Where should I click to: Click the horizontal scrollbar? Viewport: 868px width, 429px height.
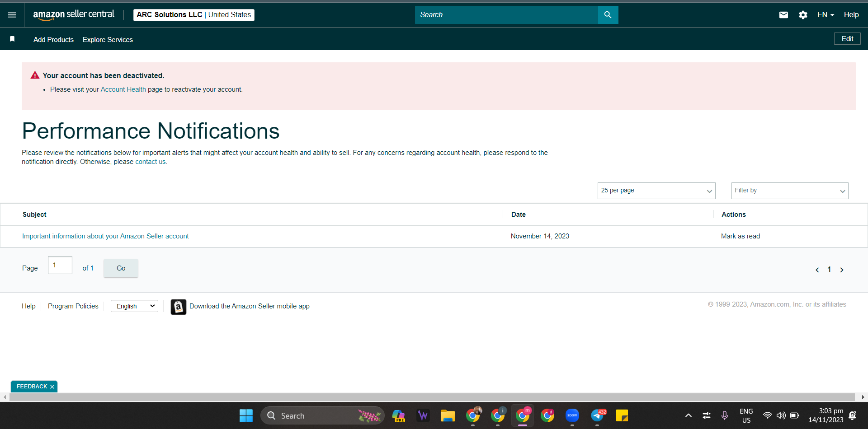[432, 397]
